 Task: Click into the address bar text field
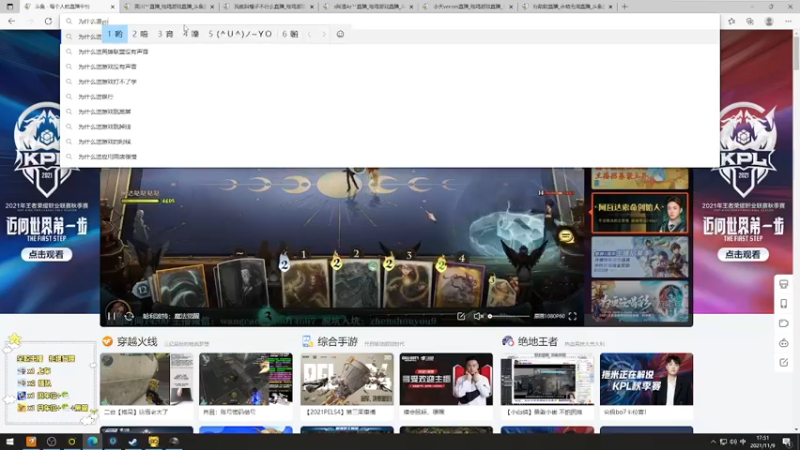pos(390,21)
